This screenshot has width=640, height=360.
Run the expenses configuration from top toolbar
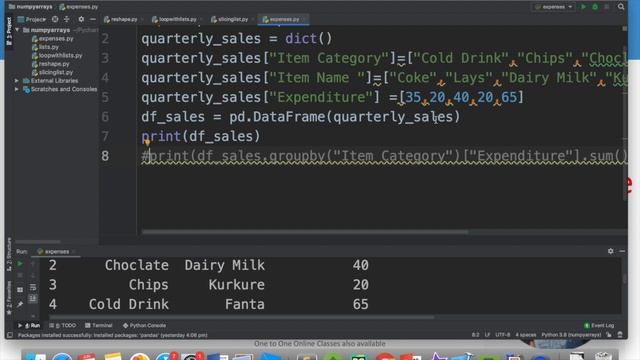[x=584, y=7]
